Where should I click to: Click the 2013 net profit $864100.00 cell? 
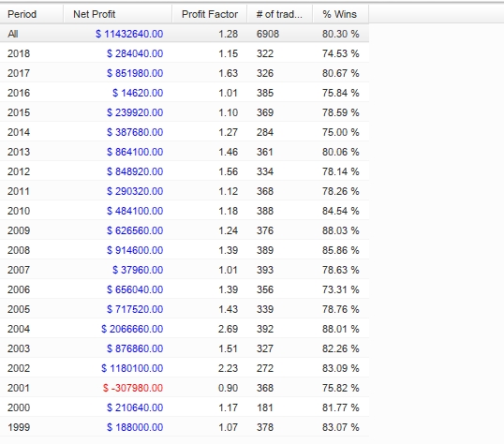pyautogui.click(x=135, y=152)
